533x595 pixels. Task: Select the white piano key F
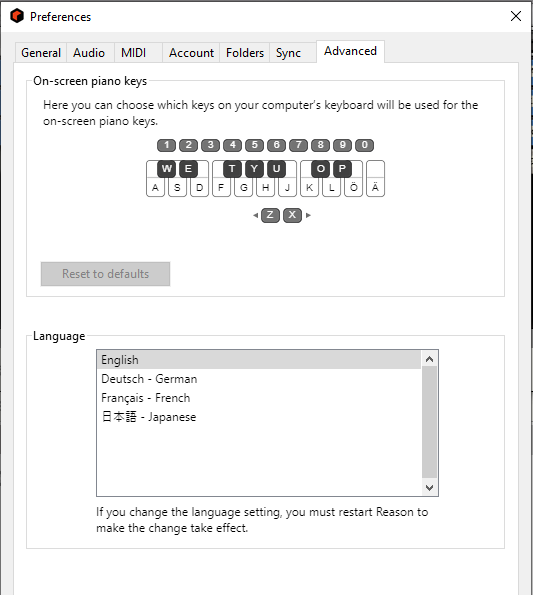[221, 187]
